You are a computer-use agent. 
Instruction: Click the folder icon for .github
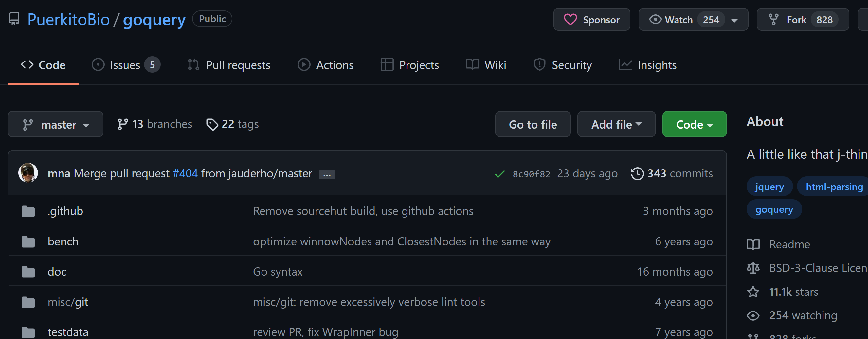pyautogui.click(x=28, y=211)
